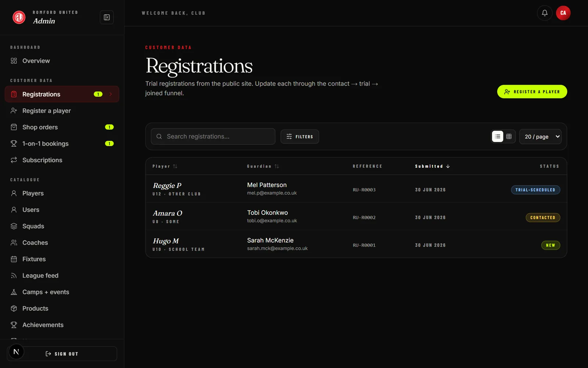Open Shop orders page
This screenshot has width=588, height=368.
[x=62, y=127]
